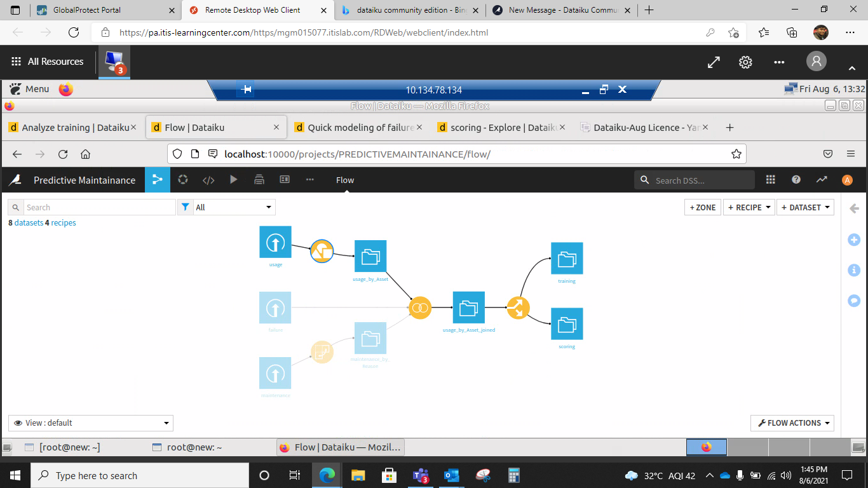Click the + DATASET button

tap(805, 207)
